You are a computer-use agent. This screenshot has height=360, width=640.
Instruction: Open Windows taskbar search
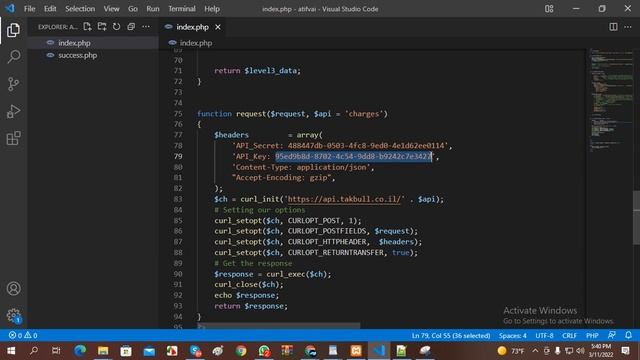[33, 351]
